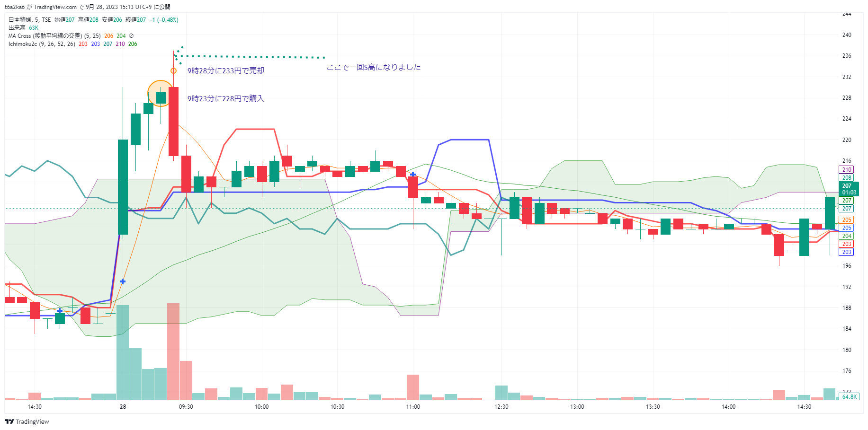Image resolution: width=868 pixels, height=430 pixels.
Task: Click the blue MA cross marker near 11:00
Action: [413, 175]
